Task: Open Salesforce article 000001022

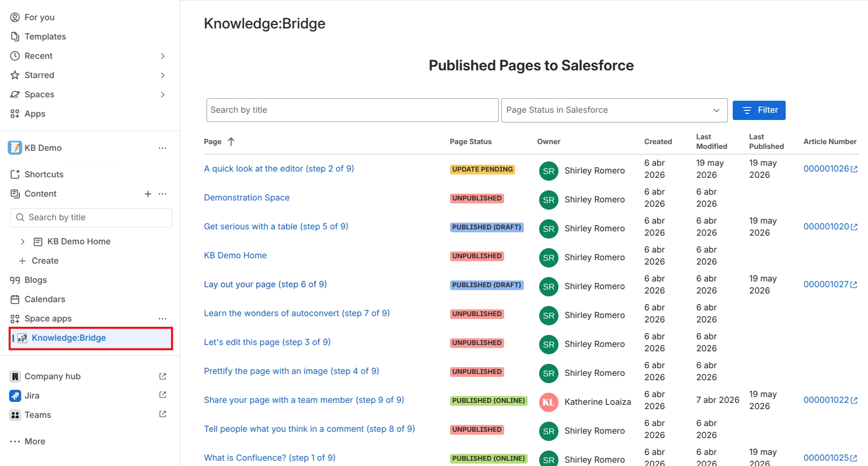Action: pos(830,400)
